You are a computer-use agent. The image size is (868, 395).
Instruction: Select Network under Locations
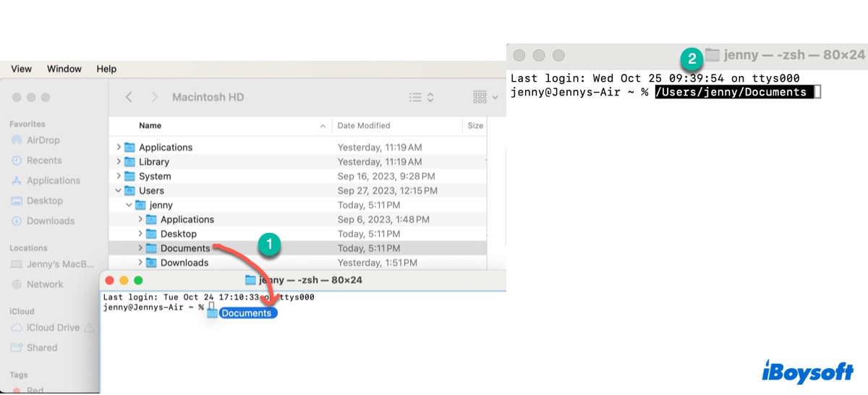pyautogui.click(x=38, y=284)
